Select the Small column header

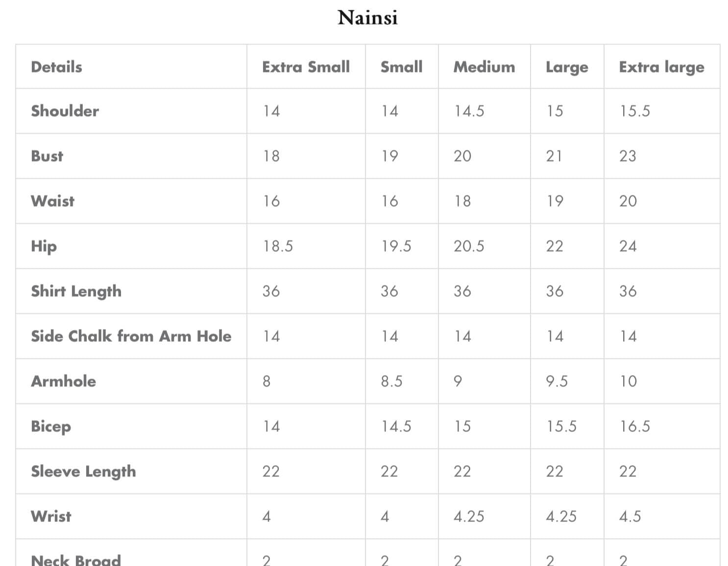[x=401, y=67]
